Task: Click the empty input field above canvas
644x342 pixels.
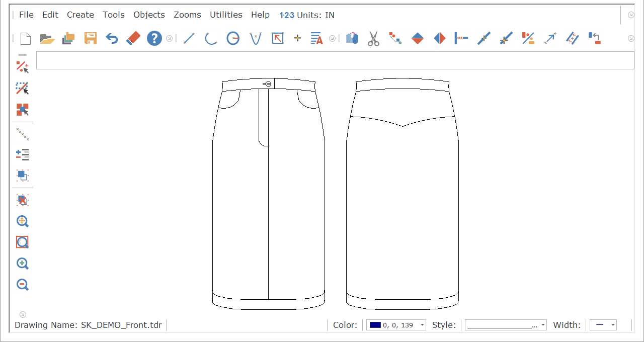Action: click(335, 60)
